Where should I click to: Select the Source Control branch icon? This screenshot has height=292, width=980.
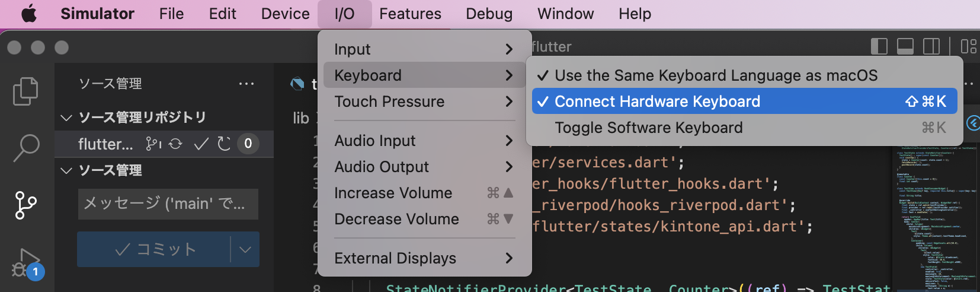pyautogui.click(x=25, y=205)
